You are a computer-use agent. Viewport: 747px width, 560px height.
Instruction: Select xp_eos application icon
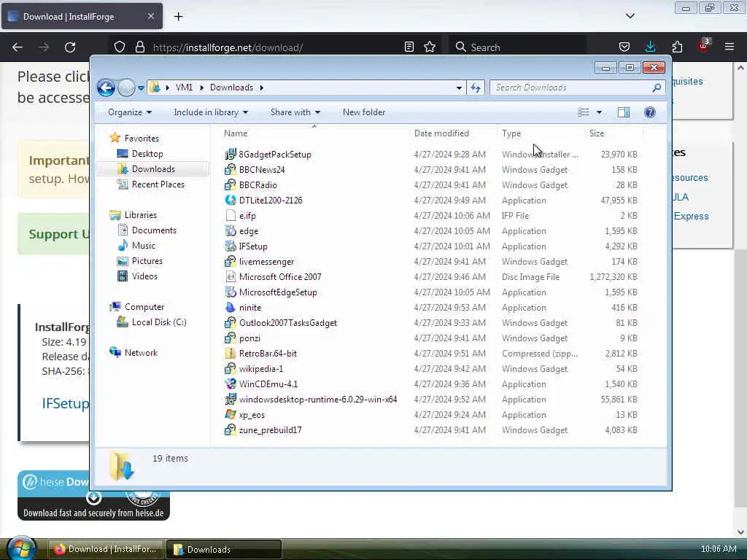[231, 415]
